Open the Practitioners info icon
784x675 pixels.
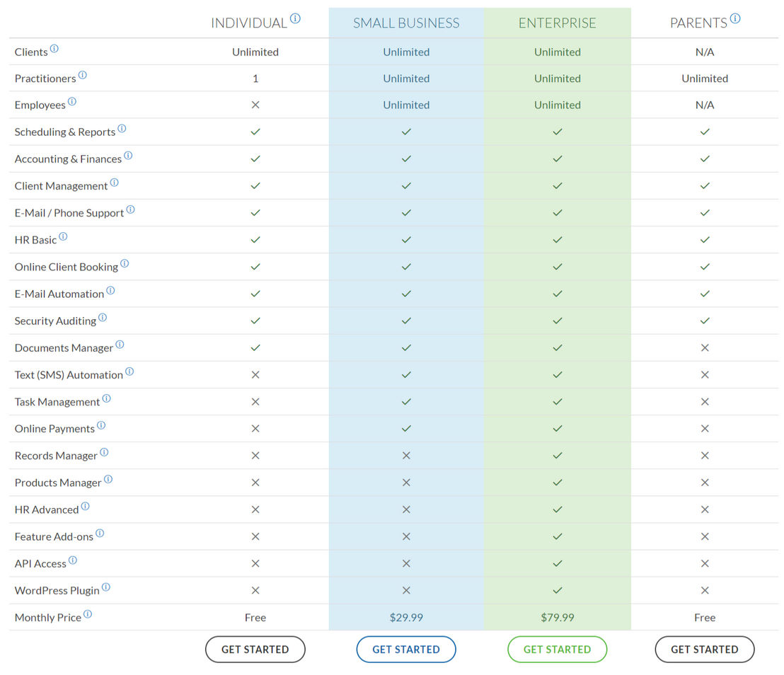pyautogui.click(x=83, y=75)
